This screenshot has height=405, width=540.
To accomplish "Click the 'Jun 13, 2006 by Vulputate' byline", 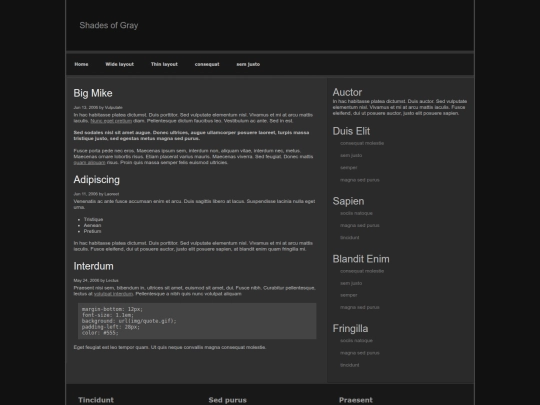I will tap(98, 107).
